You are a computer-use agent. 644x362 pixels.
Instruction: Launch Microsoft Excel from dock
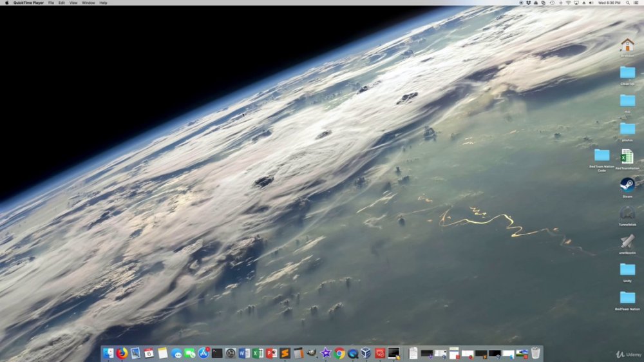click(258, 353)
